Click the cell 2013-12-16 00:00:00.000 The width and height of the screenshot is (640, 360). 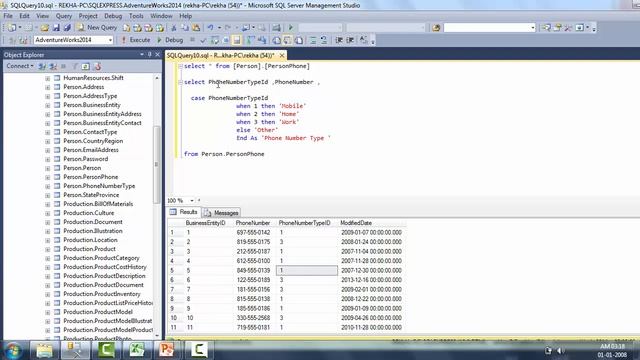click(371, 280)
